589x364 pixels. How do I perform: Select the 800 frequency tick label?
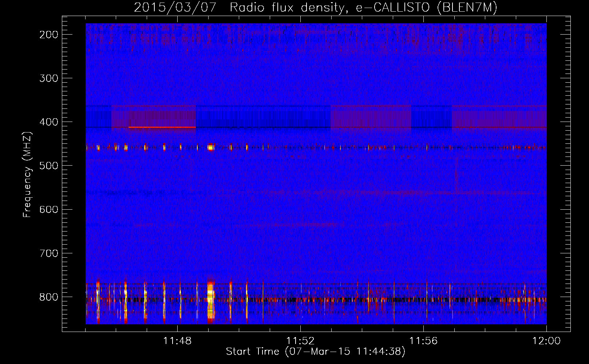pos(48,297)
